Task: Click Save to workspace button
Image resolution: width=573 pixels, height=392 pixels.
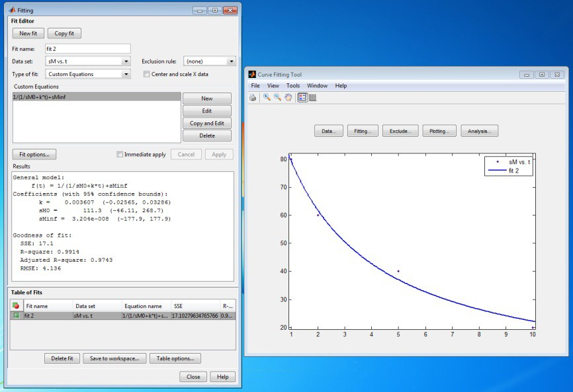Action: pyautogui.click(x=114, y=358)
